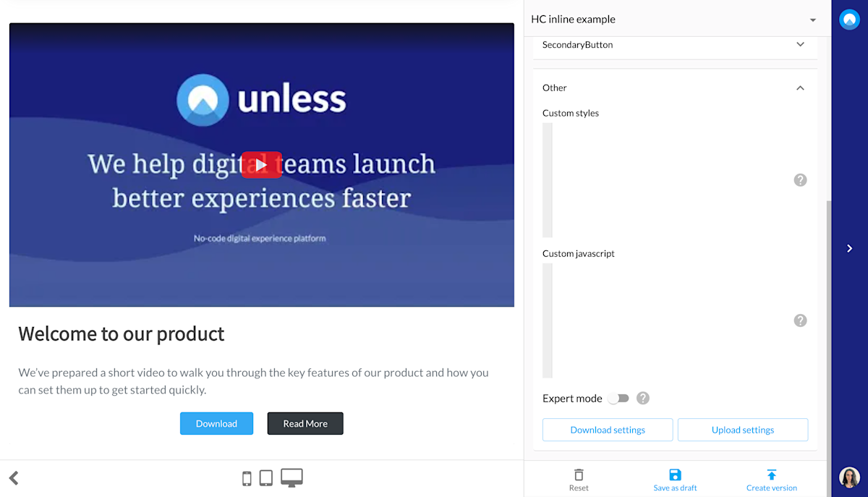868x497 pixels.
Task: Show help for Custom styles
Action: (x=800, y=180)
